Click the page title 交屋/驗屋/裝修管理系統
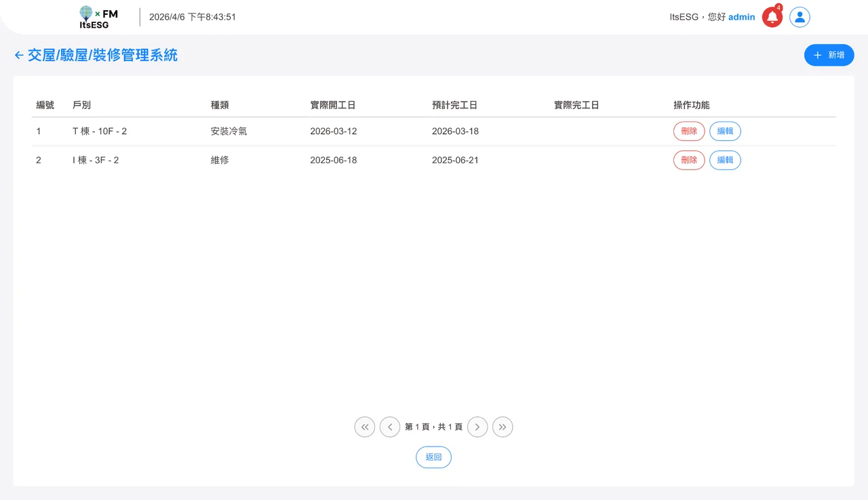The image size is (868, 500). point(102,56)
